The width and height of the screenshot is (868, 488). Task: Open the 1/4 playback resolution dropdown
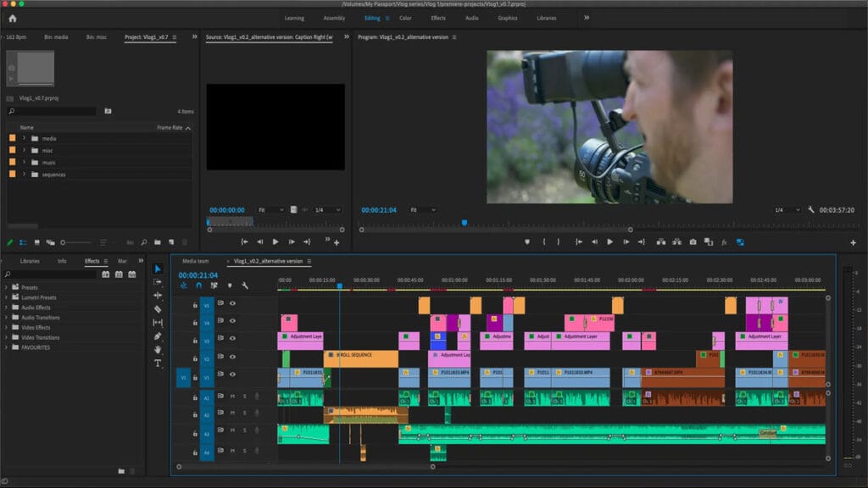786,210
